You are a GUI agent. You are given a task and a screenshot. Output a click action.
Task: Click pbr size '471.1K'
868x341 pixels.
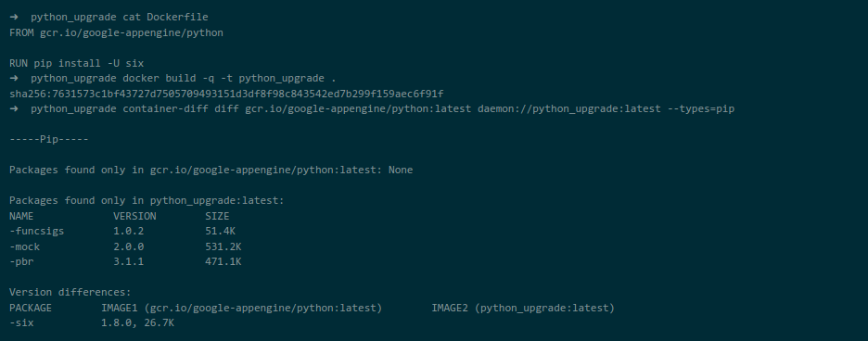[223, 262]
